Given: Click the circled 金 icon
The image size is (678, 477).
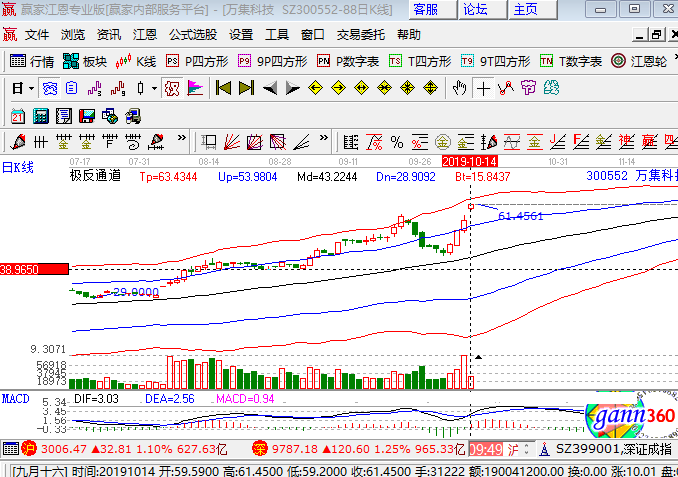Looking at the screenshot, I should (442, 142).
